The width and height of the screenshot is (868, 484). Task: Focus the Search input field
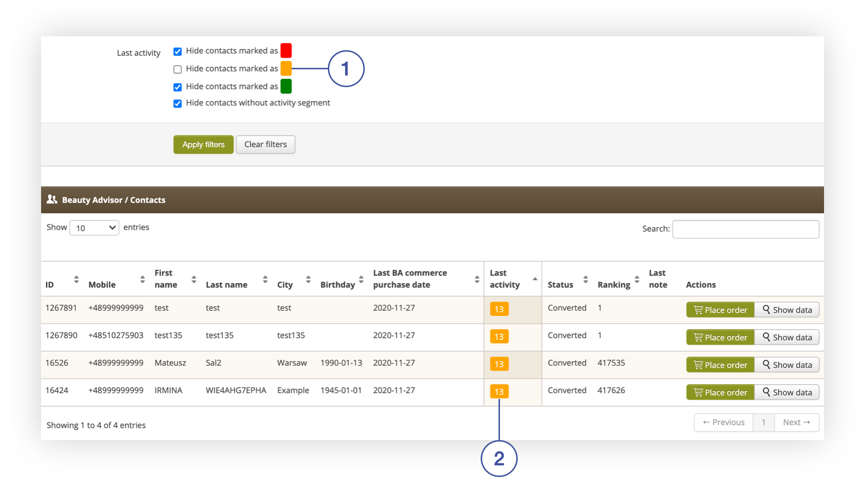point(745,229)
